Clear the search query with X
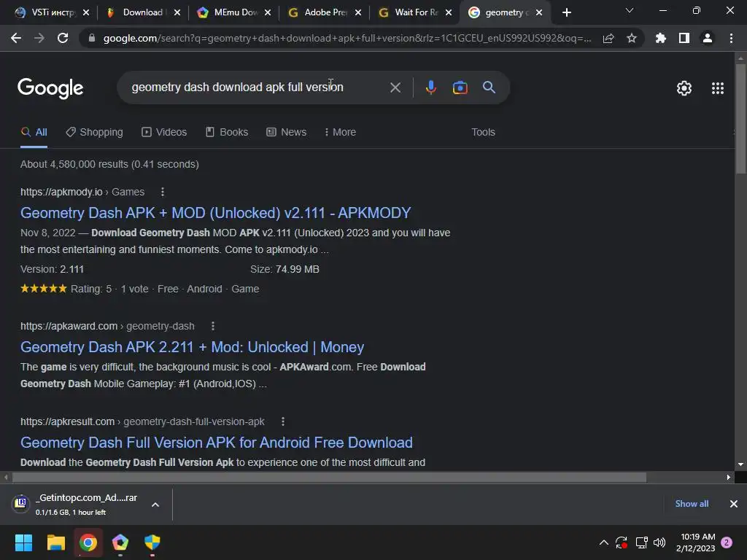Screen dimensions: 747x560 [x=395, y=87]
